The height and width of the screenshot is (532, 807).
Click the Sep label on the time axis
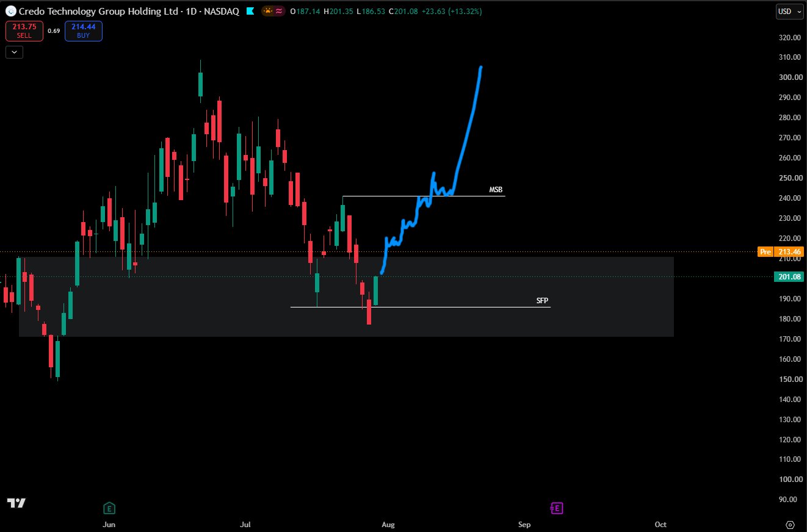click(524, 525)
